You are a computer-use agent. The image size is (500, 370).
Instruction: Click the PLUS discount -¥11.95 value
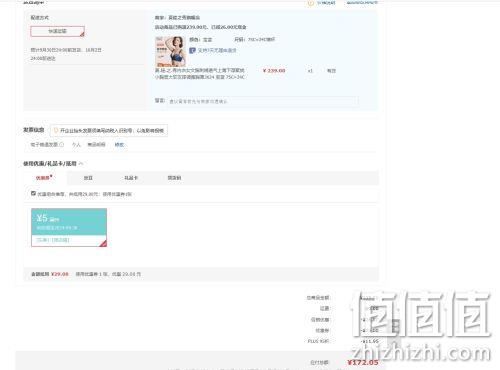[x=370, y=341]
